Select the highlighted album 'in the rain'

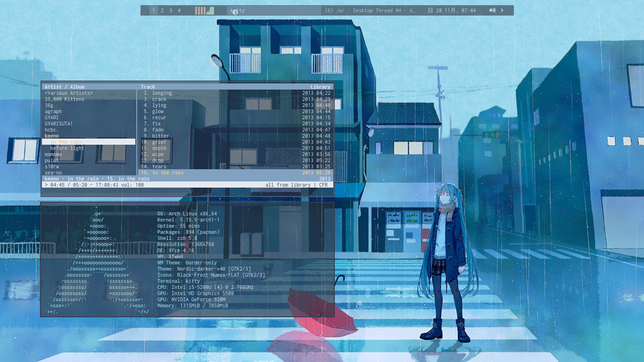(89, 142)
